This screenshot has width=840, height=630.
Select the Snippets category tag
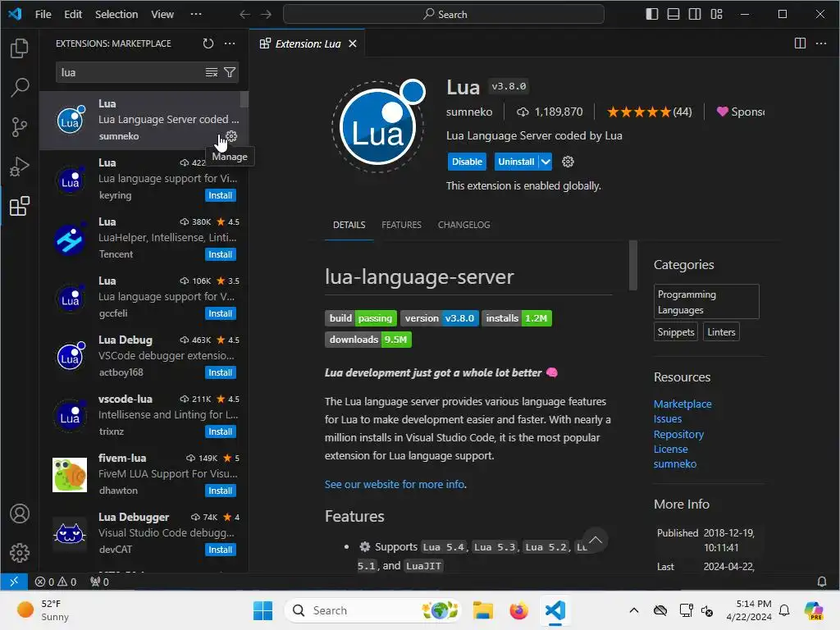tap(676, 332)
